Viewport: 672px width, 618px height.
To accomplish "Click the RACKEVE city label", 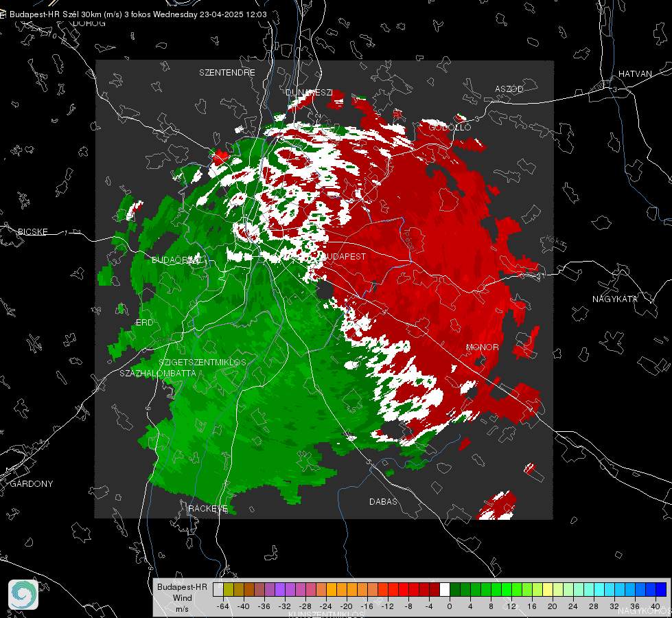I will 208,508.
